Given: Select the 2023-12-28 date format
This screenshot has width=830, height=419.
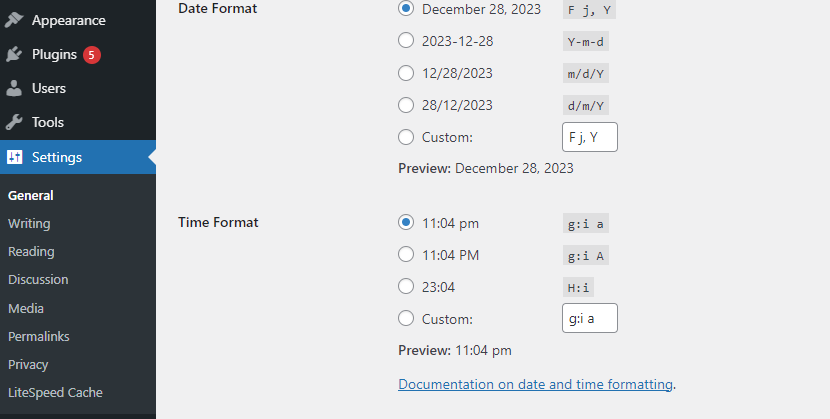Looking at the screenshot, I should coord(406,40).
